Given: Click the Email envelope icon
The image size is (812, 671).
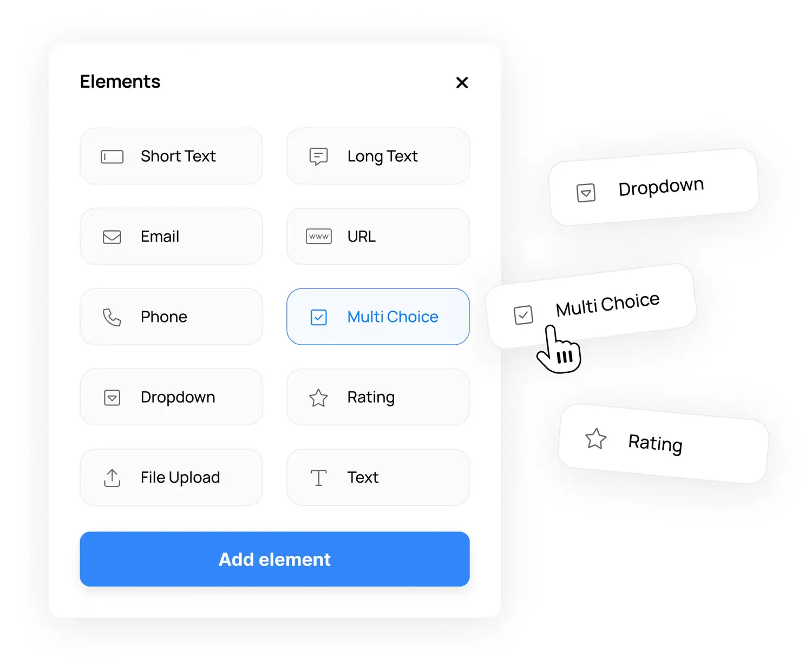Looking at the screenshot, I should tap(112, 237).
